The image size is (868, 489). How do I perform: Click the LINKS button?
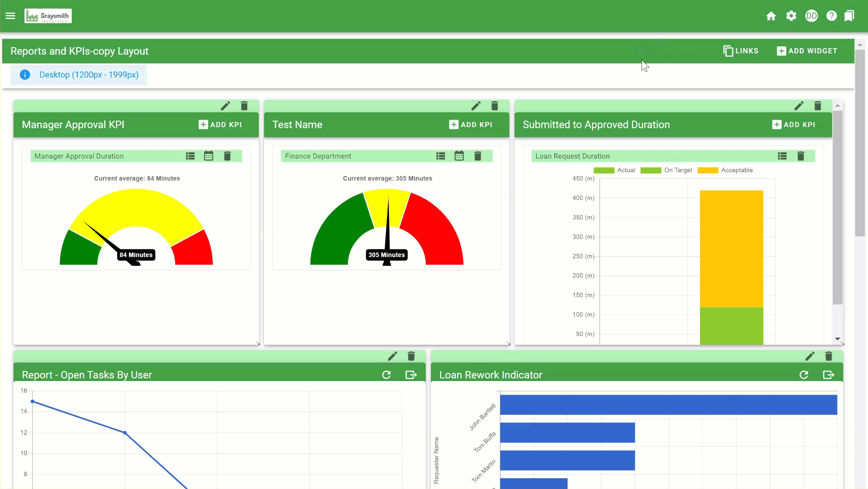741,51
